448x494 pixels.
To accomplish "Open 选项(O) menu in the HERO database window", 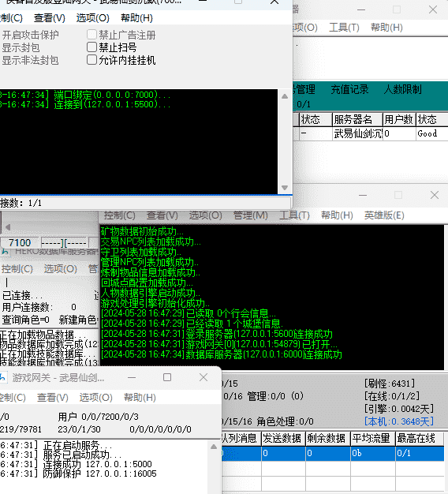I will coord(61,269).
